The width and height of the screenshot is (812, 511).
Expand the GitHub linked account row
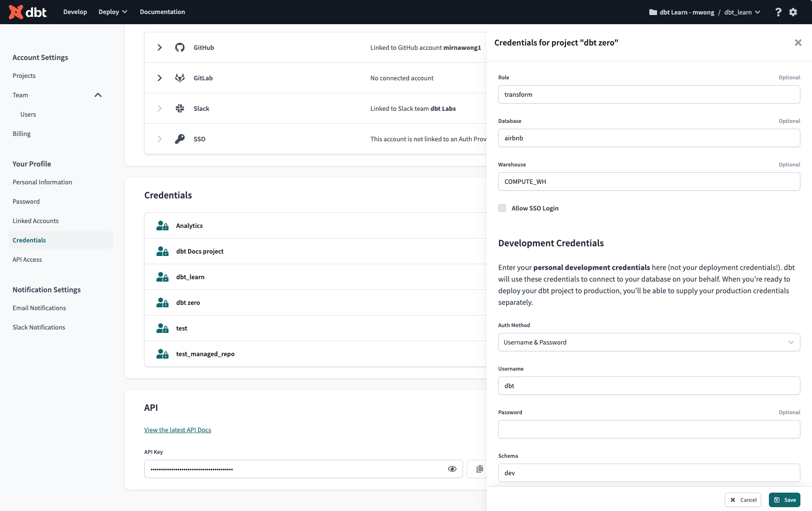159,47
